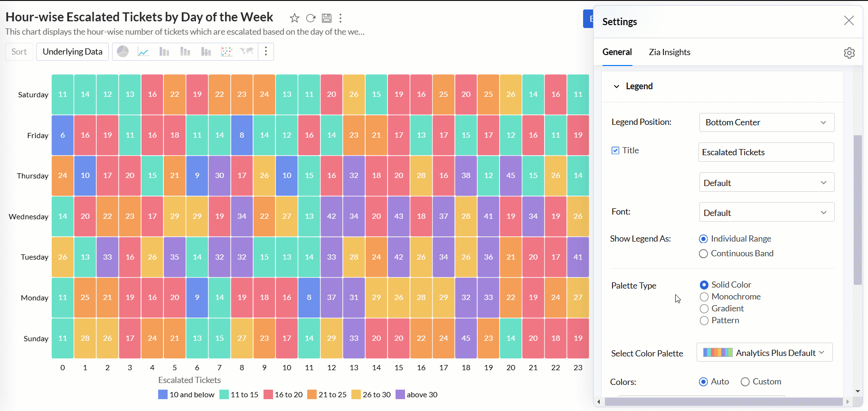Open the Select Color Palette dropdown

(x=764, y=353)
